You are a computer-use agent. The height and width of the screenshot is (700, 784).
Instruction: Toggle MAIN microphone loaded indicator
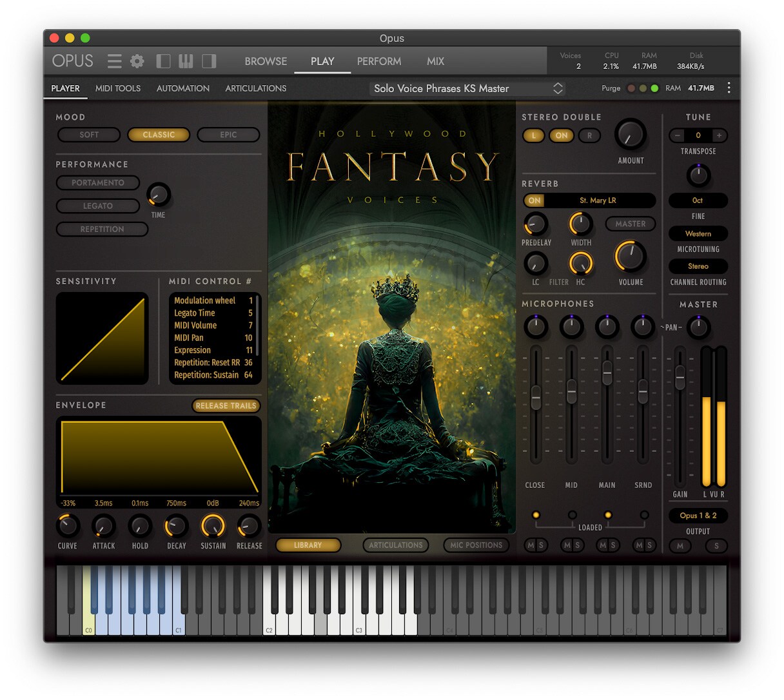[x=607, y=515]
